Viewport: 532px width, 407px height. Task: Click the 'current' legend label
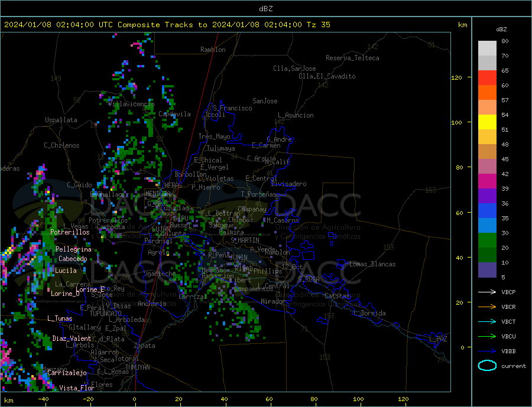pyautogui.click(x=514, y=366)
